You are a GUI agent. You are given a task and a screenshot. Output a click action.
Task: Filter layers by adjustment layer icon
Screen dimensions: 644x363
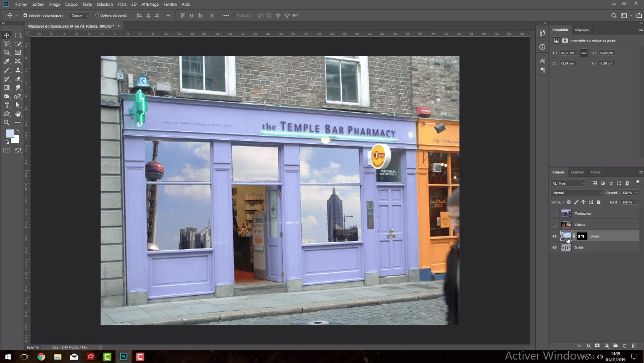click(603, 184)
